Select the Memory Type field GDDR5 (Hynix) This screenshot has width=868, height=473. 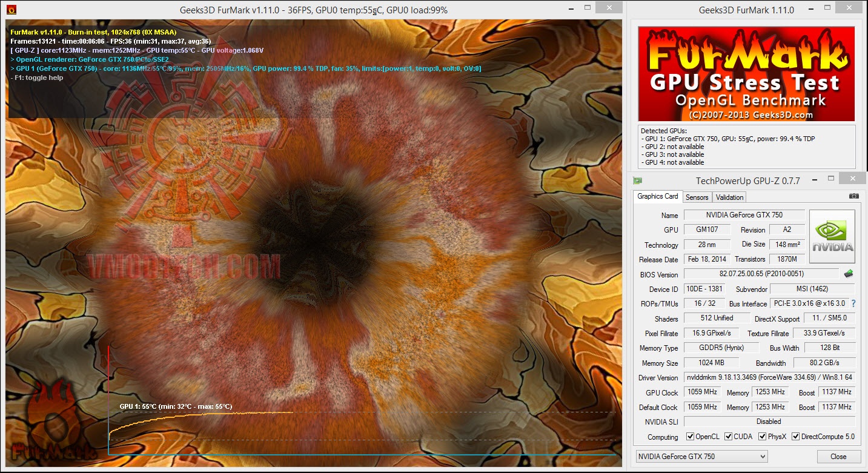[x=721, y=348]
